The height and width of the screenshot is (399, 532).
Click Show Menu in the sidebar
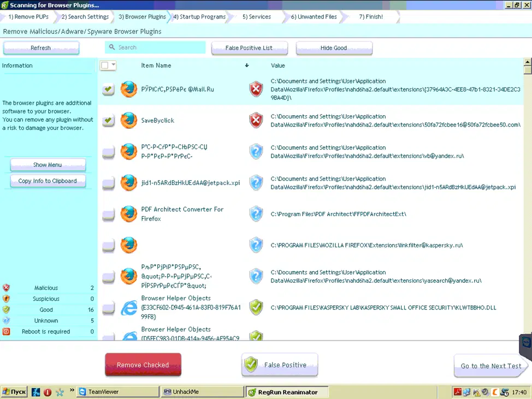[48, 165]
